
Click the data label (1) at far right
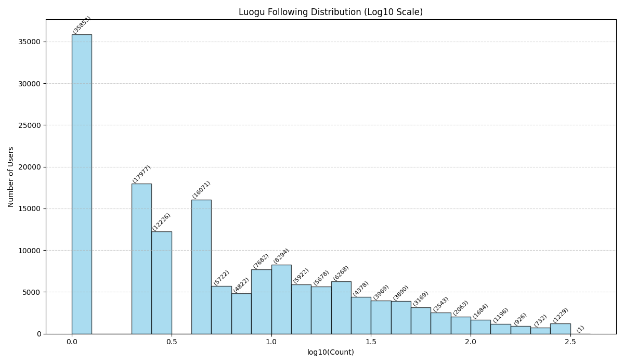(x=580, y=329)
